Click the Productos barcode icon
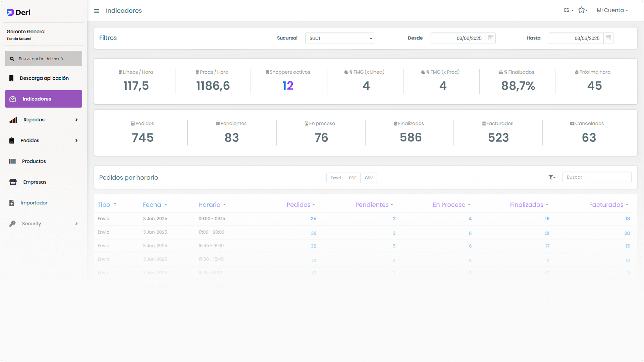 coord(12,161)
